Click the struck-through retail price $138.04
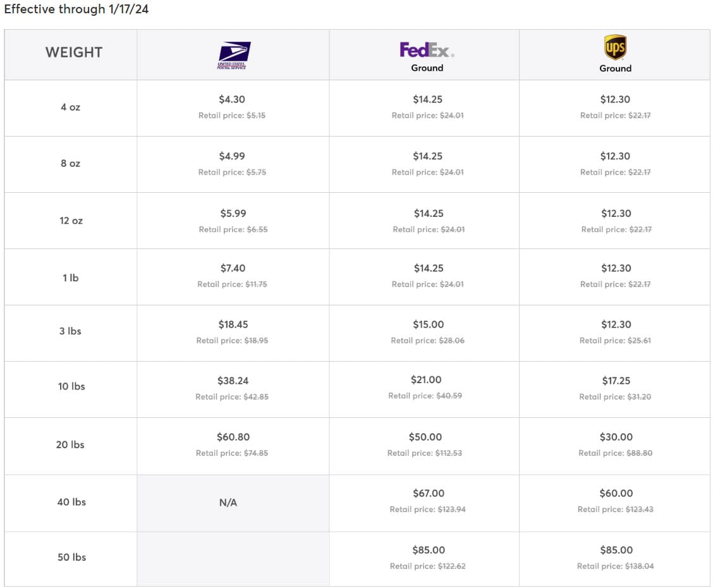The width and height of the screenshot is (713, 588). 639,566
